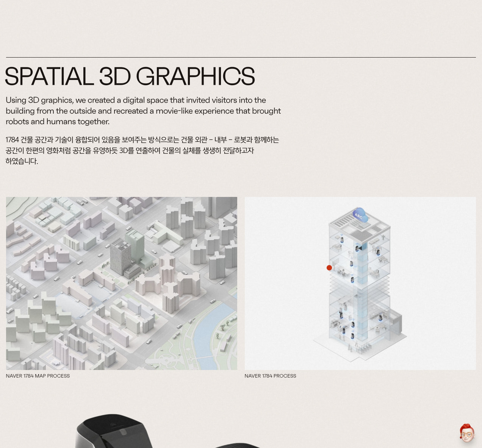Select the SPATIAL 3D GRAPHICS heading
The width and height of the screenshot is (482, 448).
coord(130,76)
